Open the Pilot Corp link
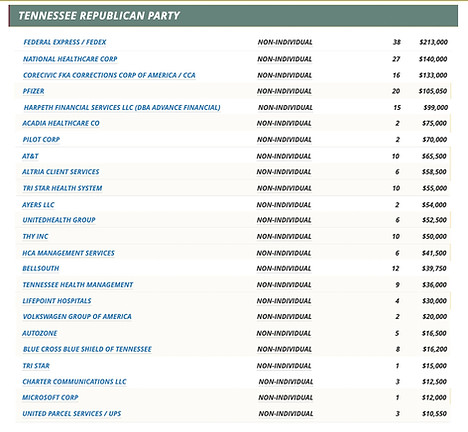 pyautogui.click(x=41, y=140)
